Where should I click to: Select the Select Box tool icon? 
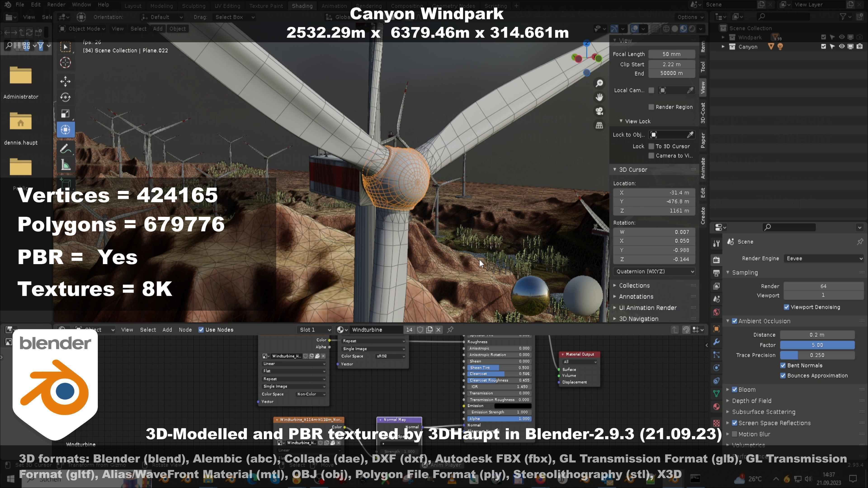click(x=65, y=47)
